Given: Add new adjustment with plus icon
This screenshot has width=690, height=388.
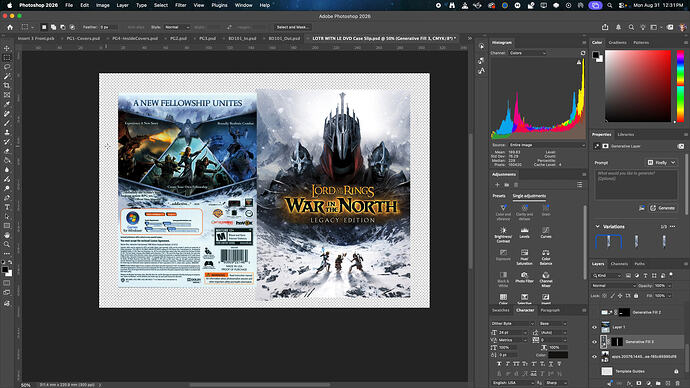Looking at the screenshot, I should coord(497,185).
